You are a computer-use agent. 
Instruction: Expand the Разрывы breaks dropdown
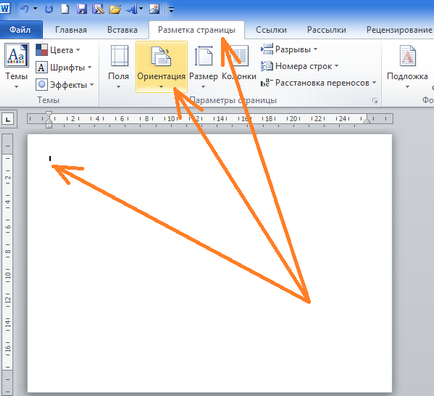click(289, 49)
